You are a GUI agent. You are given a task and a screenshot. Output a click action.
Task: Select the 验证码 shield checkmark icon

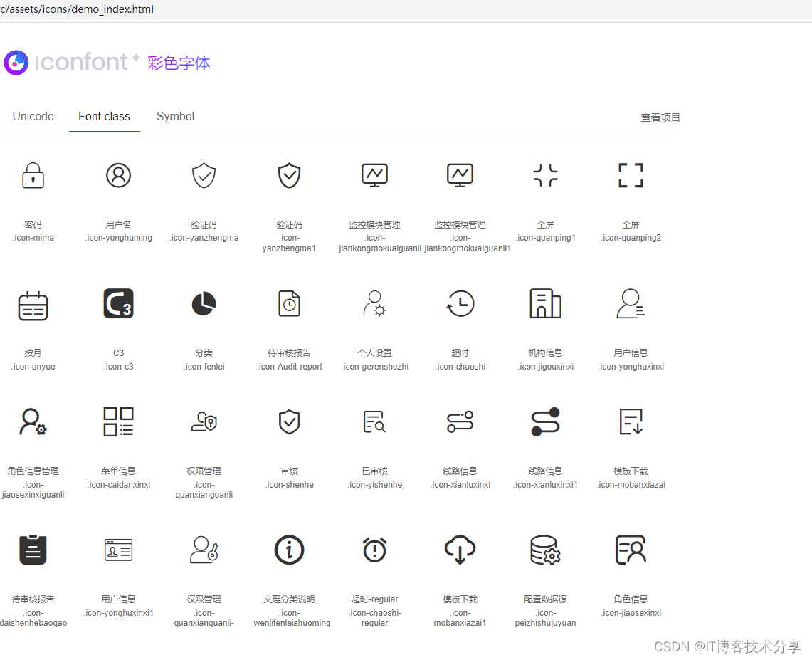[204, 175]
